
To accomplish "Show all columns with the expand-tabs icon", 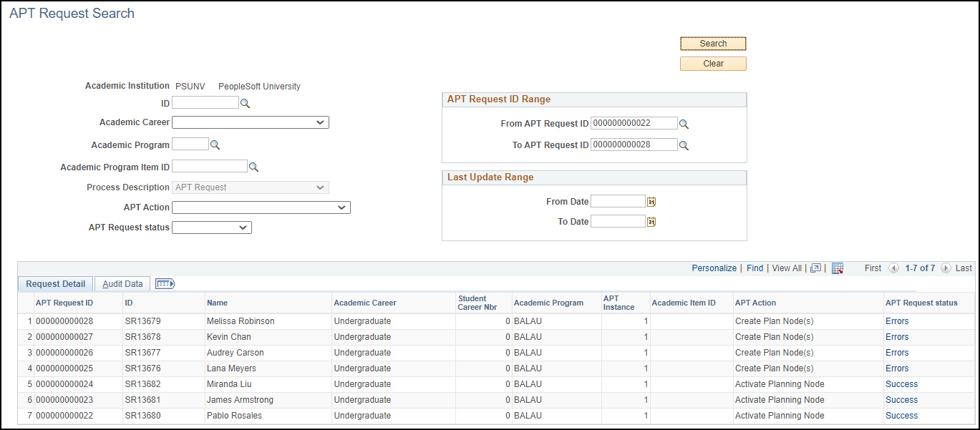I will point(165,283).
